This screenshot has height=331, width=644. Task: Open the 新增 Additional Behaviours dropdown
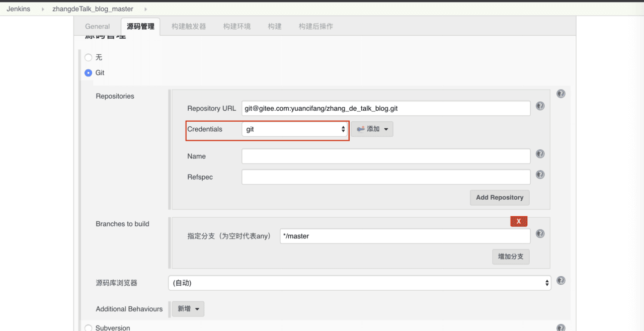tap(188, 309)
